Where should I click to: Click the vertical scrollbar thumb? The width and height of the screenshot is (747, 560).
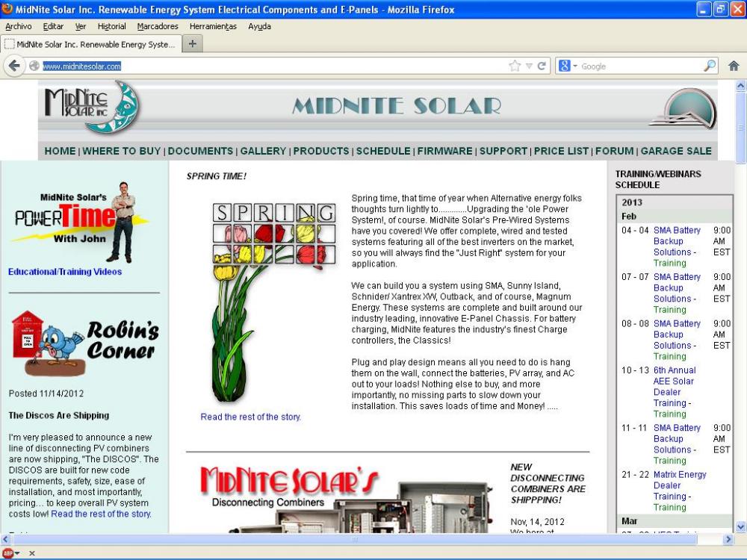click(x=741, y=128)
